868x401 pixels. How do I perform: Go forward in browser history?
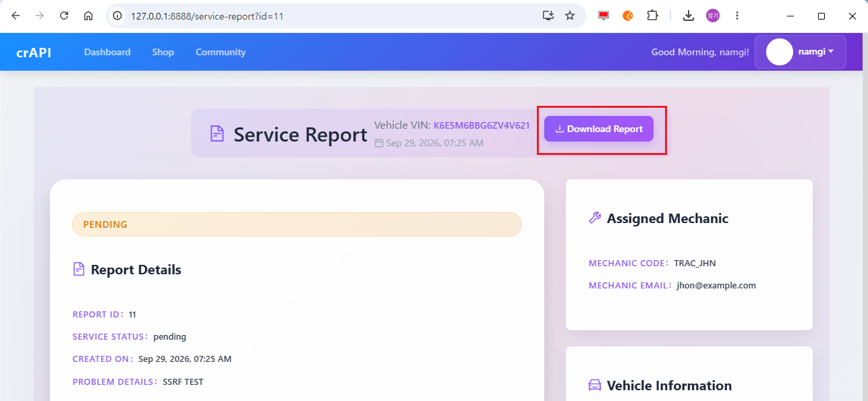click(x=40, y=16)
